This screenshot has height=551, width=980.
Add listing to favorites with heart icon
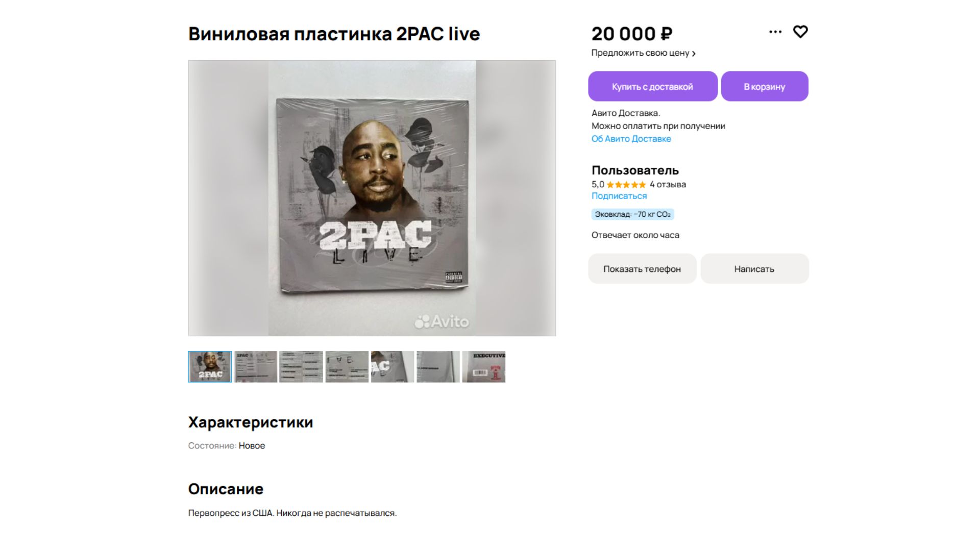(x=800, y=32)
